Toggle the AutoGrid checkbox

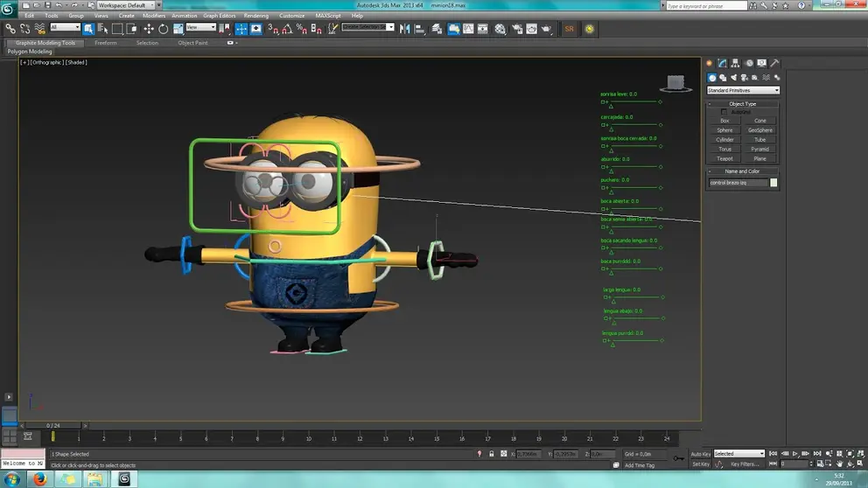pyautogui.click(x=724, y=112)
